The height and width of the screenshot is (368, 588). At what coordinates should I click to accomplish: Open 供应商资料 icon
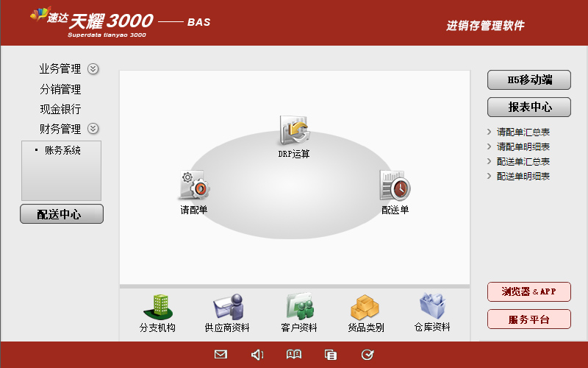click(x=227, y=306)
